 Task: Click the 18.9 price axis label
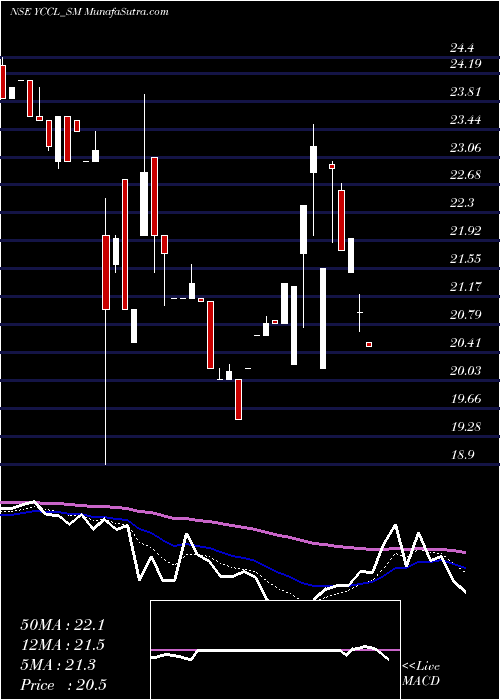[x=462, y=455]
